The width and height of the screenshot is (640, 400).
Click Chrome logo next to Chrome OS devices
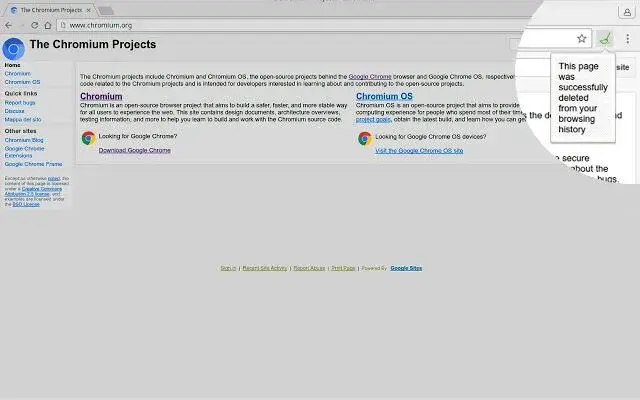[x=365, y=139]
